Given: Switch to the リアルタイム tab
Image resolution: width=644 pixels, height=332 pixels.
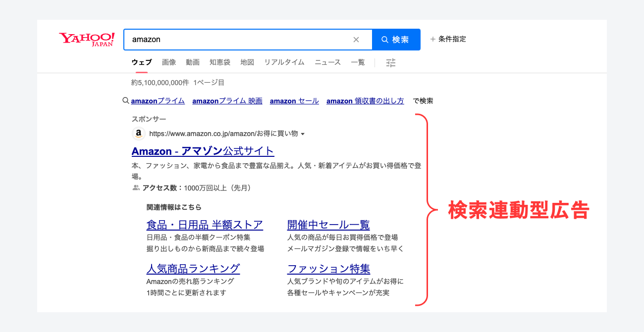Looking at the screenshot, I should click(x=284, y=62).
